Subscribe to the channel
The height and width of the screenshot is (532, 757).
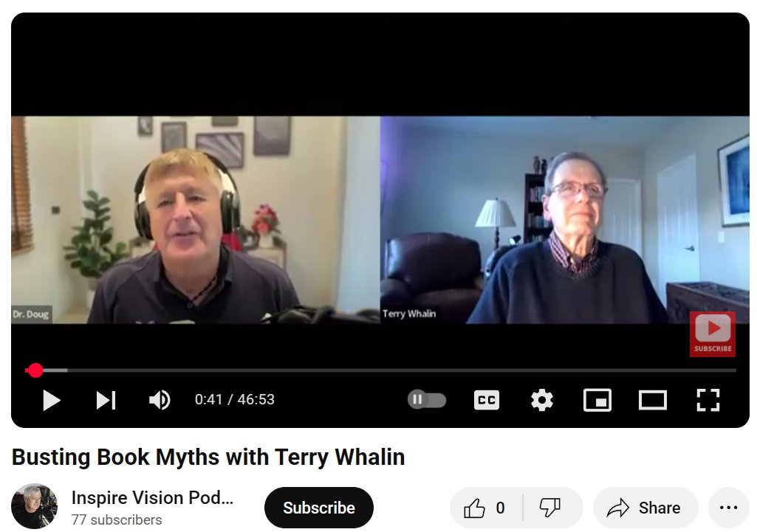(x=318, y=508)
